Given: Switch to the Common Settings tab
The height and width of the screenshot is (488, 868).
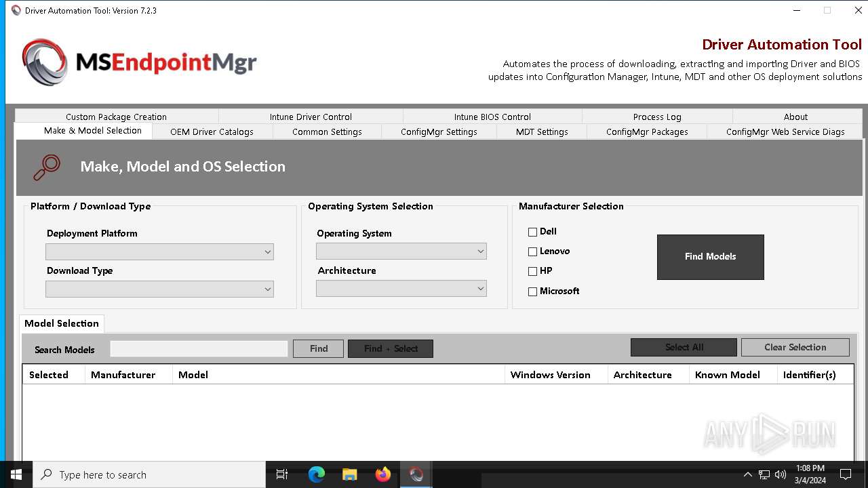Looking at the screenshot, I should (327, 131).
